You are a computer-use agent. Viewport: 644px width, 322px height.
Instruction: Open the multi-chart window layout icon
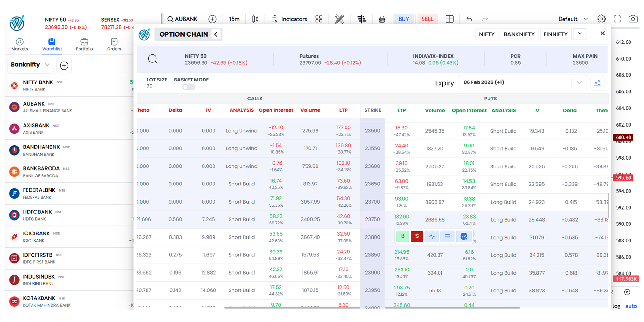[450, 19]
